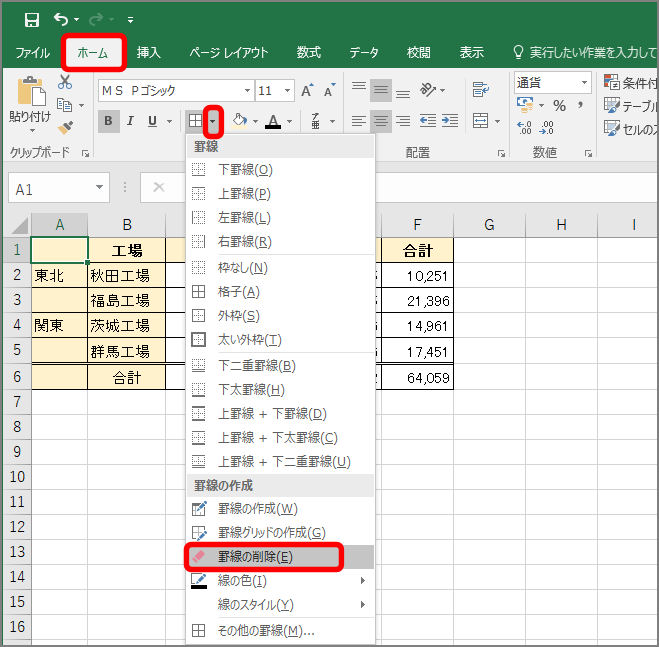This screenshot has height=647, width=659.
Task: Switch to the データ tab
Action: click(364, 53)
